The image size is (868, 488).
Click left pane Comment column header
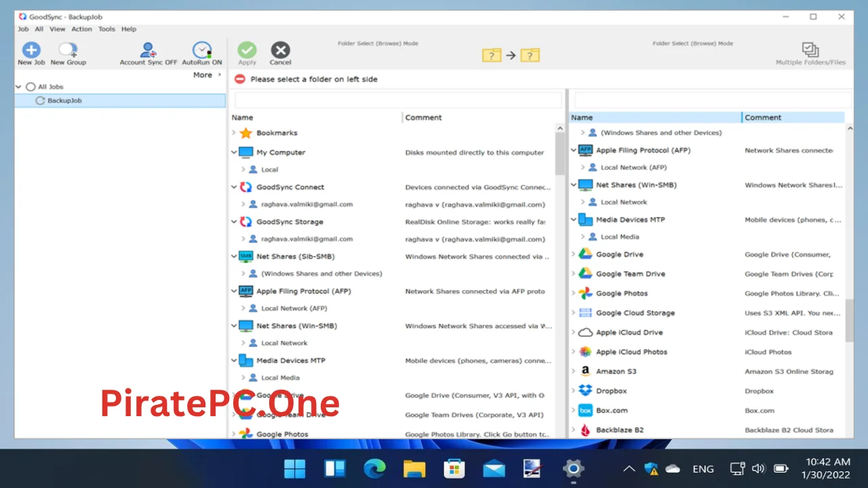pyautogui.click(x=479, y=117)
